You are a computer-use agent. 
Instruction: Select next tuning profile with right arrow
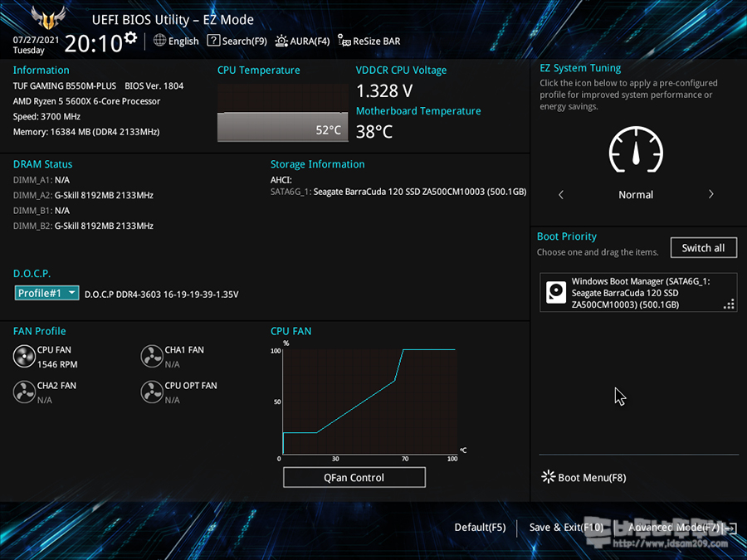pos(710,194)
